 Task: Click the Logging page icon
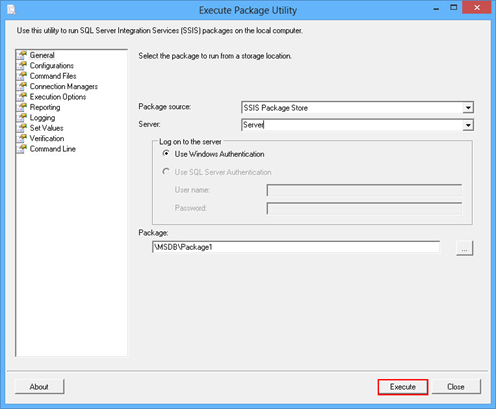point(22,117)
